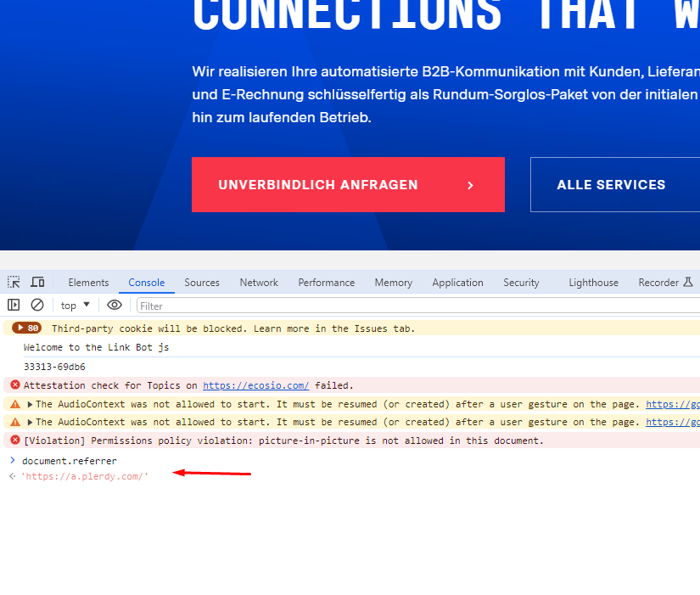This screenshot has height=595, width=700.
Task: Switch to the Lighthouse panel
Action: tap(593, 282)
